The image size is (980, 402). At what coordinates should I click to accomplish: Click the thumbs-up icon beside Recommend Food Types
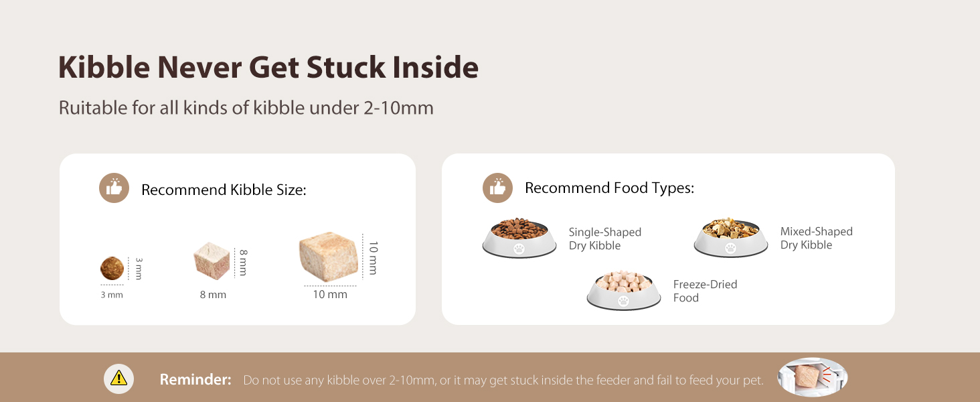pos(497,188)
